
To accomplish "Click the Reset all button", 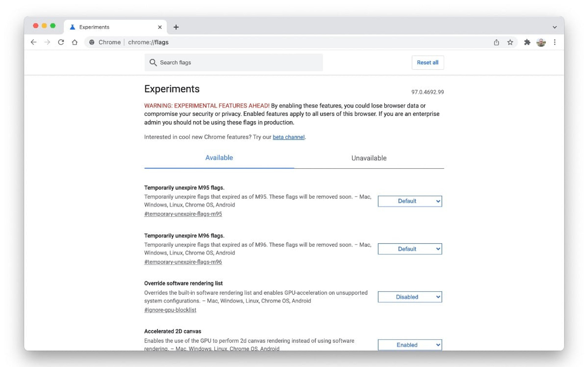I will pyautogui.click(x=428, y=62).
